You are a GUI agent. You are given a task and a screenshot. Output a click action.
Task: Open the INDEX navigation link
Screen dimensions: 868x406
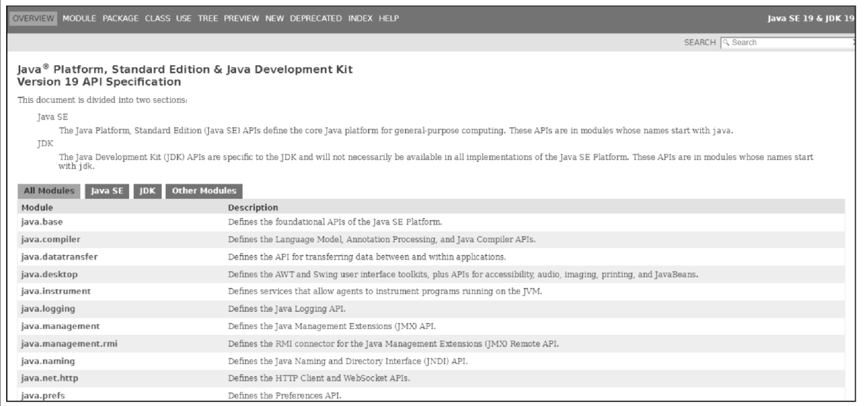(360, 18)
